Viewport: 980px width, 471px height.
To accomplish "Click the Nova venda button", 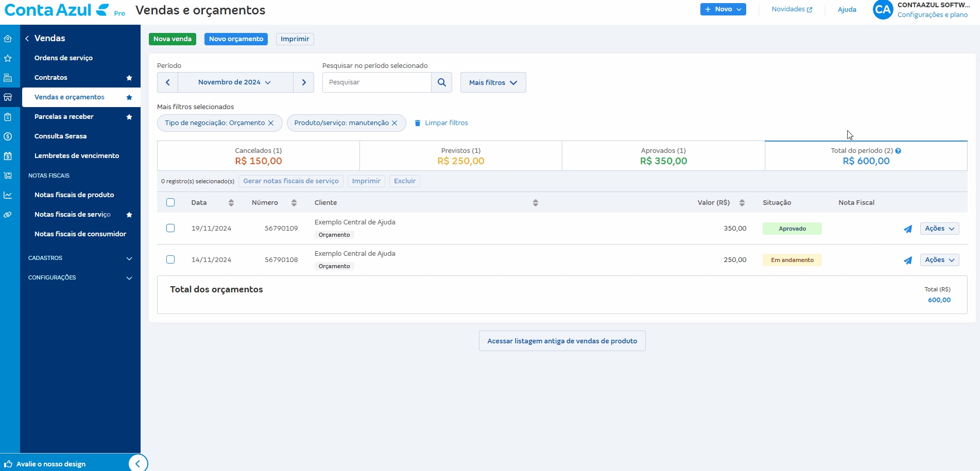I will 172,39.
